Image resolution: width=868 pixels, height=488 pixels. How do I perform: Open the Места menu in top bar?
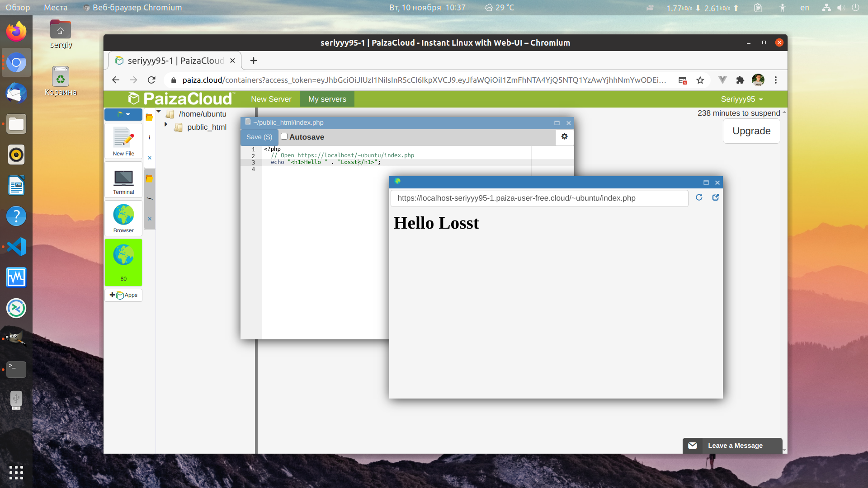[56, 7]
